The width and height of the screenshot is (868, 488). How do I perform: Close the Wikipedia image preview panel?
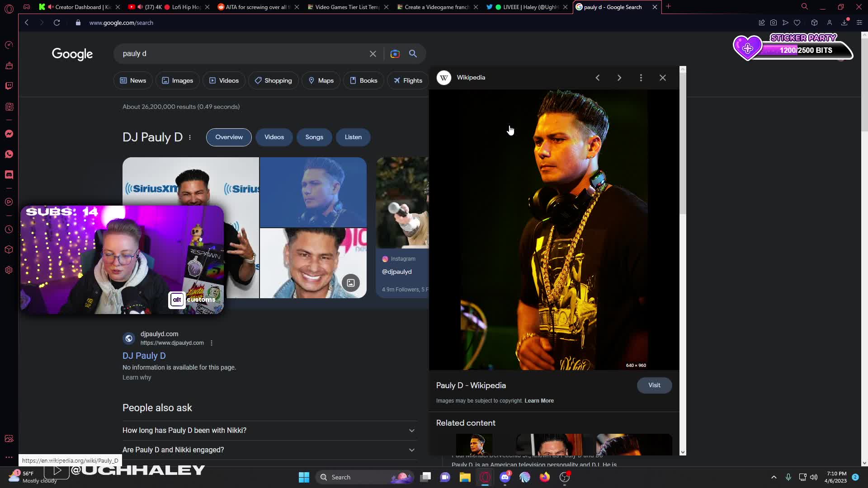(x=663, y=78)
